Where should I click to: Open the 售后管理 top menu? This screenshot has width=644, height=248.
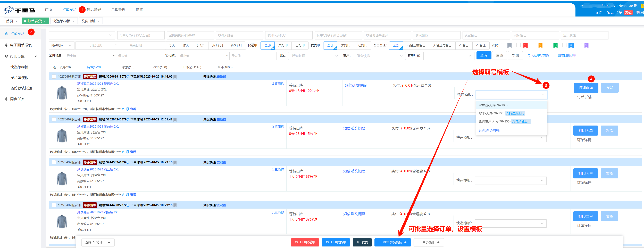tap(94, 10)
